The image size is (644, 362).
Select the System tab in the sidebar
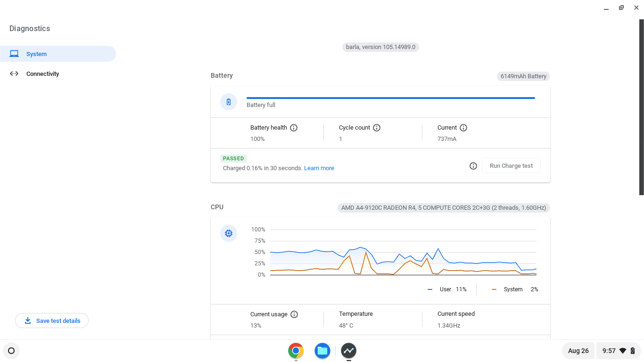click(58, 54)
